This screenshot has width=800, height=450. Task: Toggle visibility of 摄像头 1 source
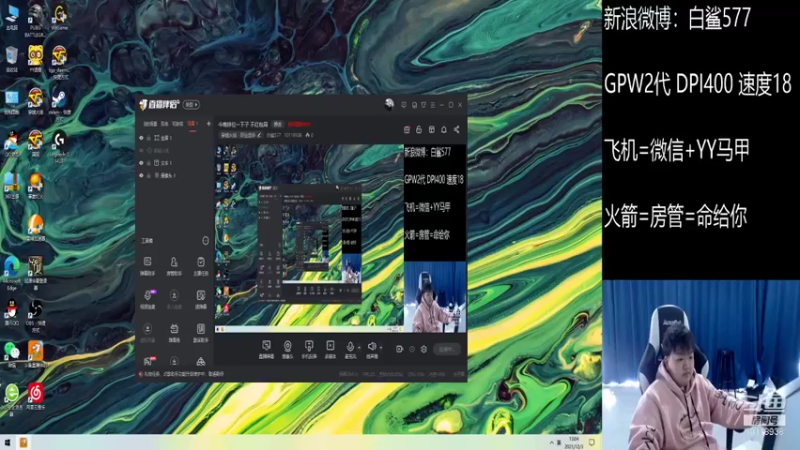141,175
